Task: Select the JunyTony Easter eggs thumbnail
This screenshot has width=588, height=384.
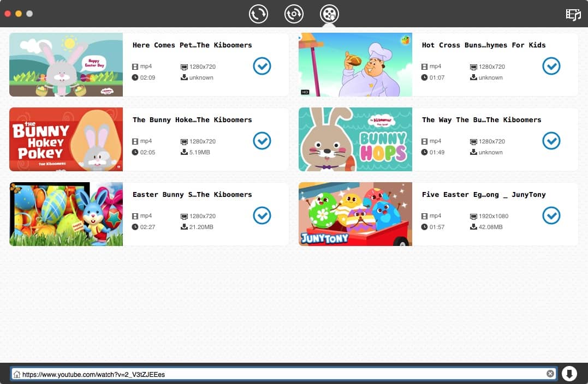Action: pyautogui.click(x=355, y=214)
